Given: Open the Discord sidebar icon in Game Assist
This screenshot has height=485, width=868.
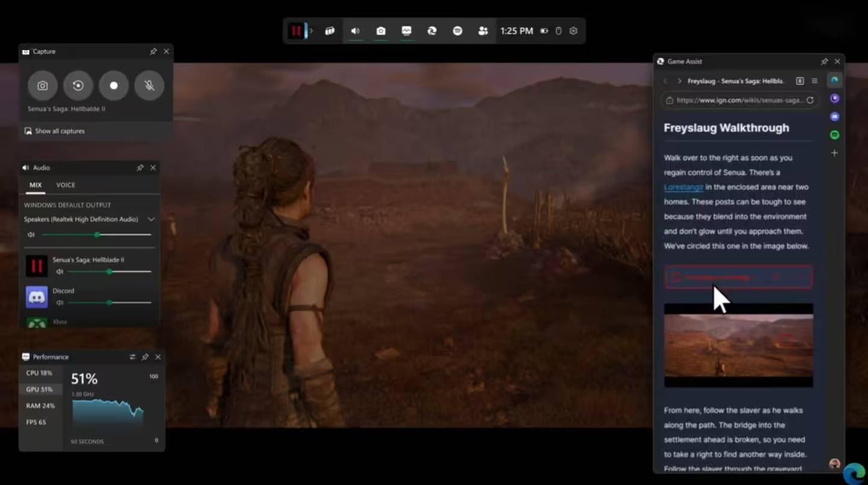Looking at the screenshot, I should [x=834, y=116].
